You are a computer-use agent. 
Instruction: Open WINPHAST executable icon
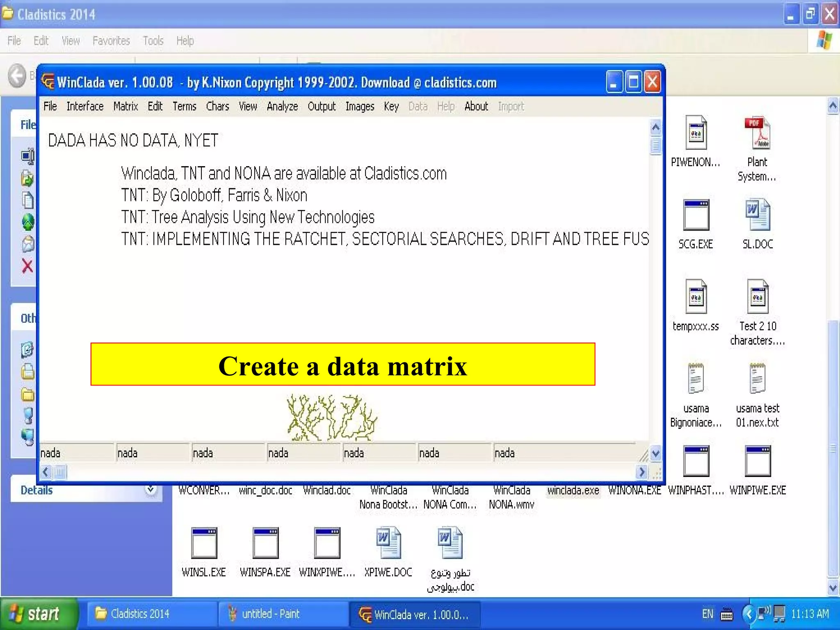(x=696, y=461)
